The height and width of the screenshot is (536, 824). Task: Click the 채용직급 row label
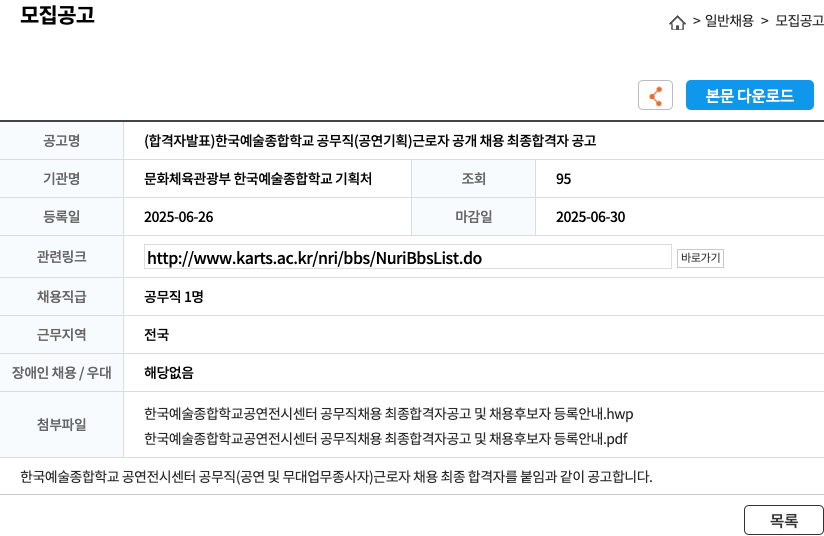(x=61, y=297)
